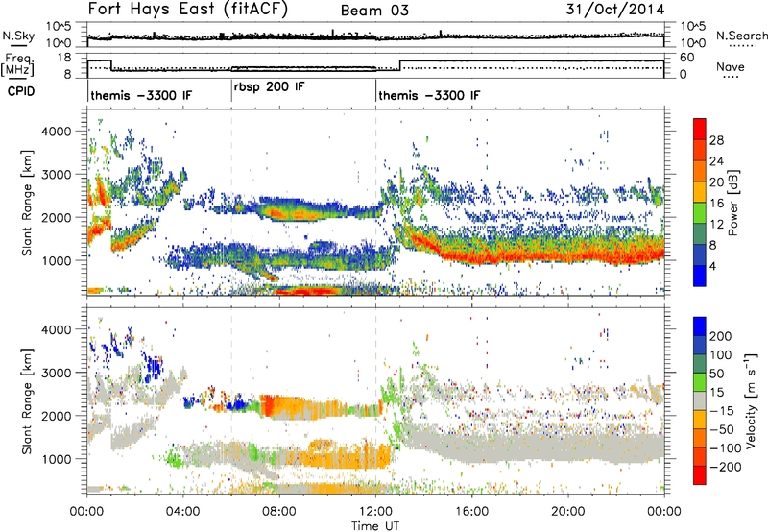The image size is (768, 532).
Task: Select the 'Freq. [MHz]' axis label
Action: pos(18,64)
